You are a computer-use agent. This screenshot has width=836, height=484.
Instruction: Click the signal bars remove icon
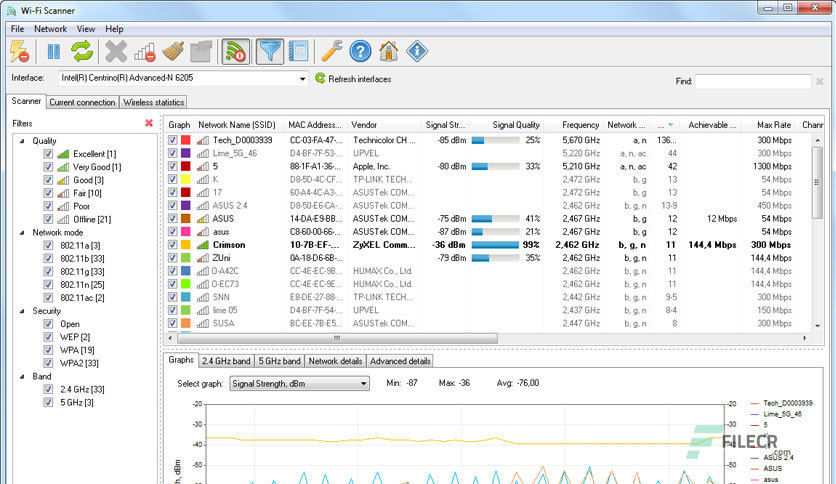tap(144, 52)
